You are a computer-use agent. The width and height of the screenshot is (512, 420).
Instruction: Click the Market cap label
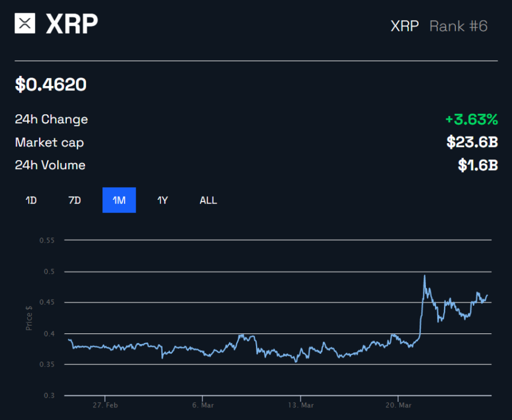49,143
